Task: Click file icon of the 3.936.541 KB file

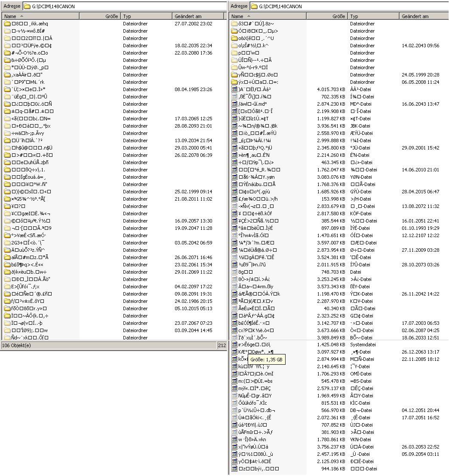Action: click(x=234, y=126)
